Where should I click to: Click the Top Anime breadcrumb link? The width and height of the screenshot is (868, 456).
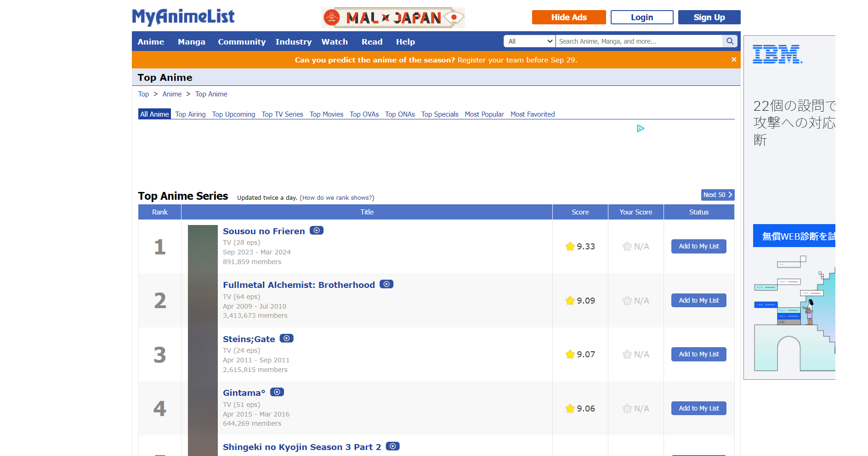[211, 94]
